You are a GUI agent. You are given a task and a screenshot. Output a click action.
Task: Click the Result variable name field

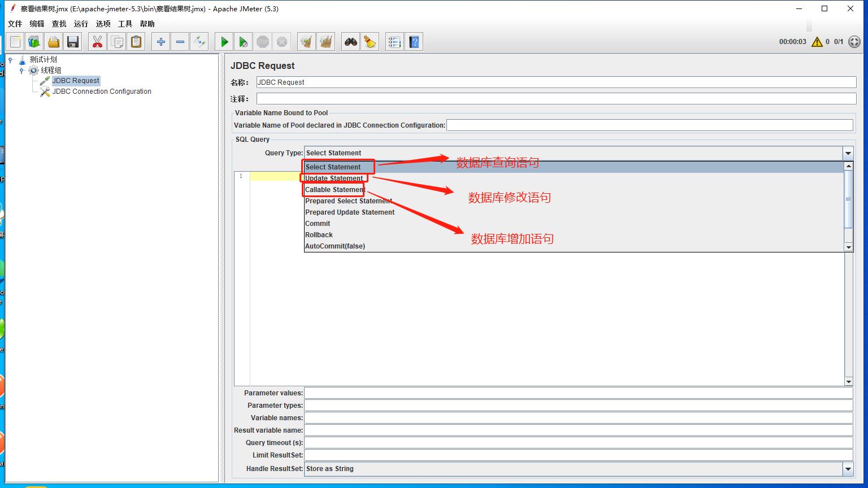click(578, 430)
